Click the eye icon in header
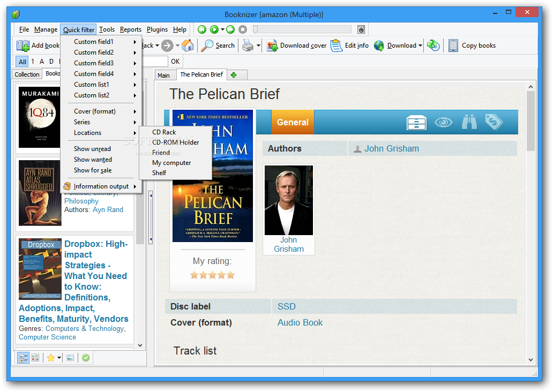 tap(443, 122)
